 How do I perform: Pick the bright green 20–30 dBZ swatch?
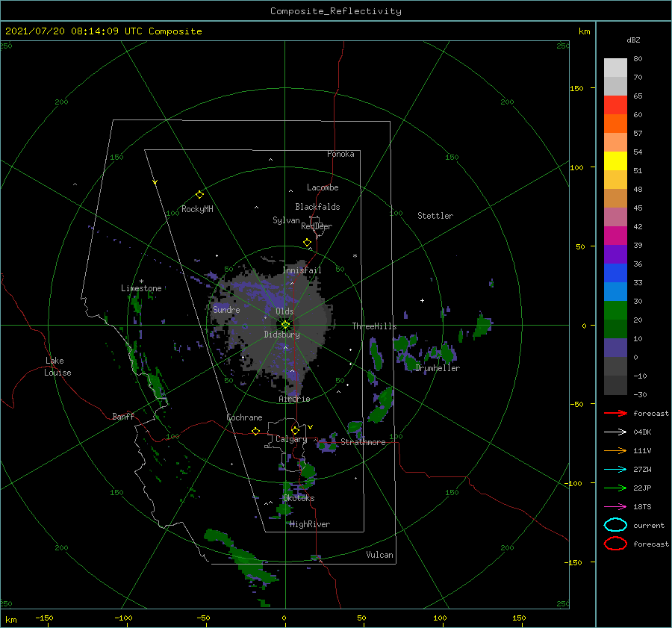[615, 311]
